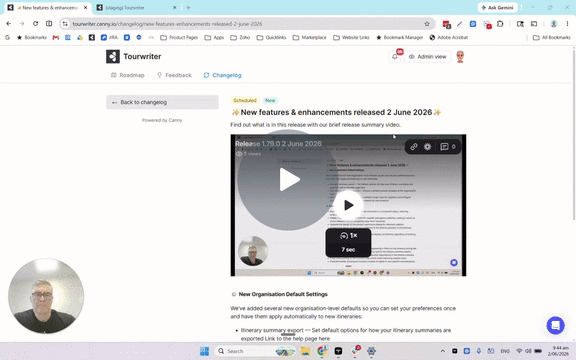Open Chrome extensions puzzle icon

500,24
